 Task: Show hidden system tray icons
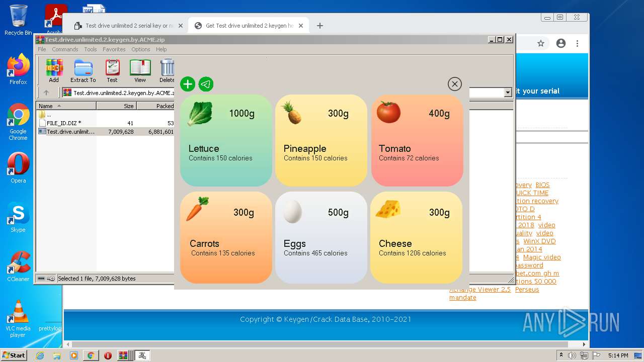(x=561, y=355)
